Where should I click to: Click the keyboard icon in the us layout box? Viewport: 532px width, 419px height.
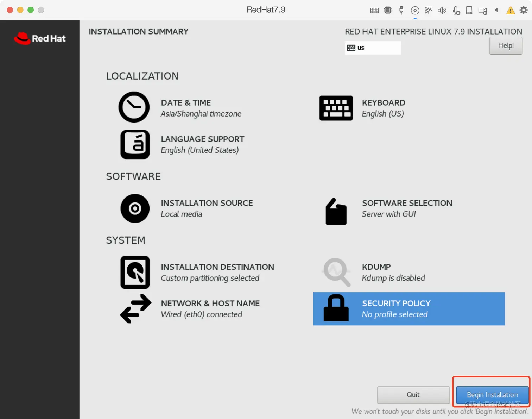(351, 48)
